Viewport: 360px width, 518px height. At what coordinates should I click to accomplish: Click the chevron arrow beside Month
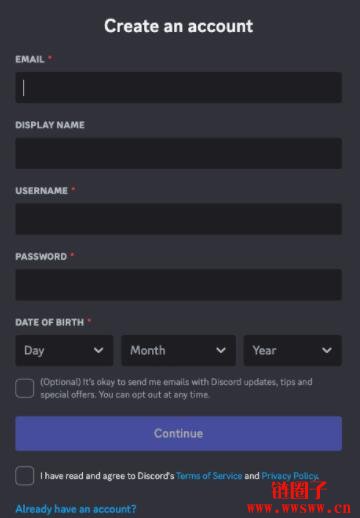pos(221,350)
